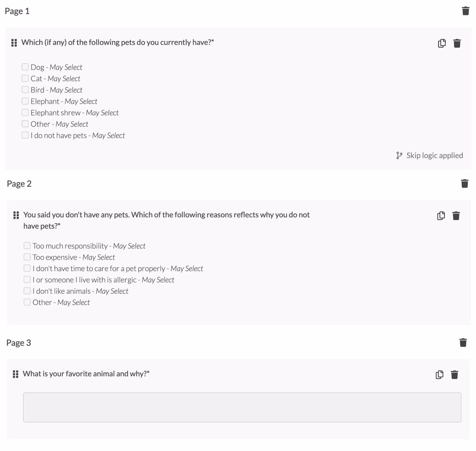Image resolution: width=476 pixels, height=451 pixels.
Task: Check the Too expensive option checkbox
Action: pyautogui.click(x=27, y=257)
